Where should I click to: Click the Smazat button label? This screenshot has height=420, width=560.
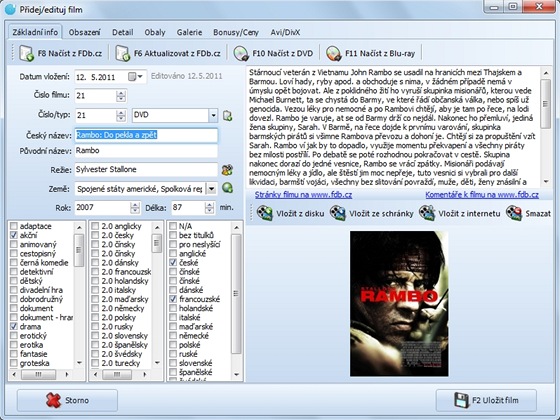point(538,214)
